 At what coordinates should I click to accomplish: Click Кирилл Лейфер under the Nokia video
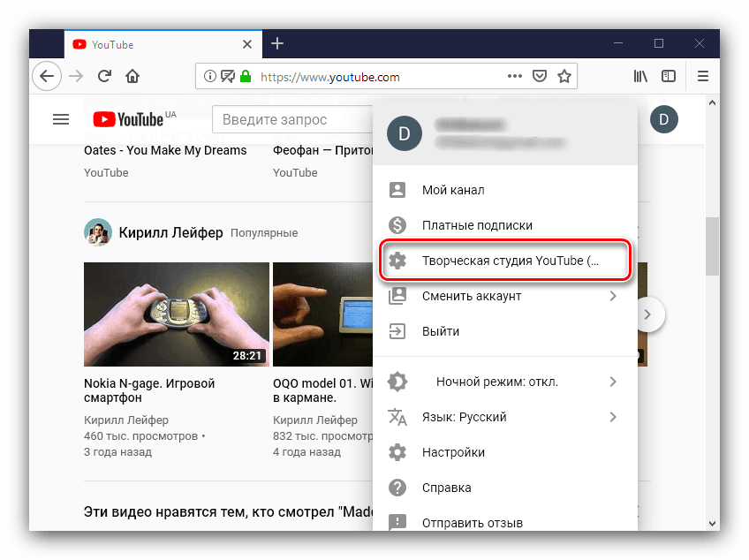click(126, 420)
